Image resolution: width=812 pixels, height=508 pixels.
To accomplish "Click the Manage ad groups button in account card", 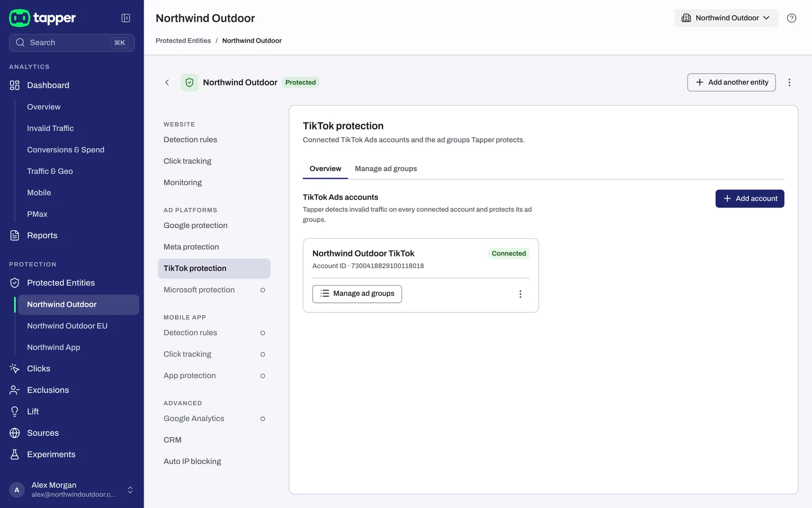I will click(x=357, y=294).
